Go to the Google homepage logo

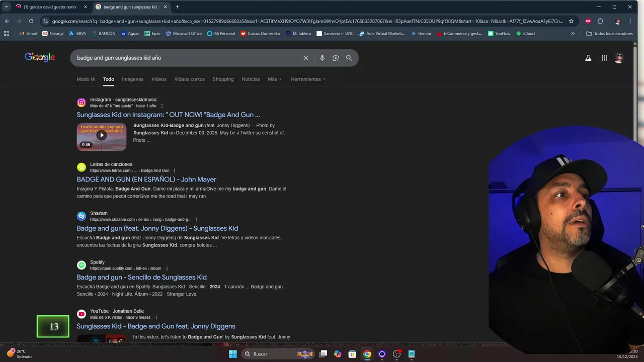[40, 57]
